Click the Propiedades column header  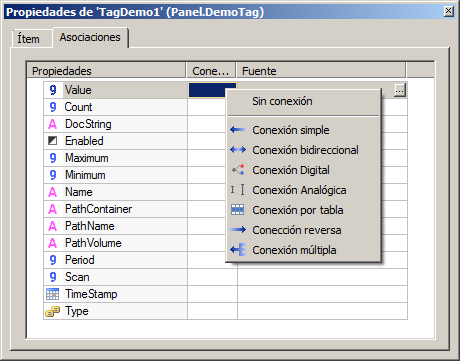[106, 71]
